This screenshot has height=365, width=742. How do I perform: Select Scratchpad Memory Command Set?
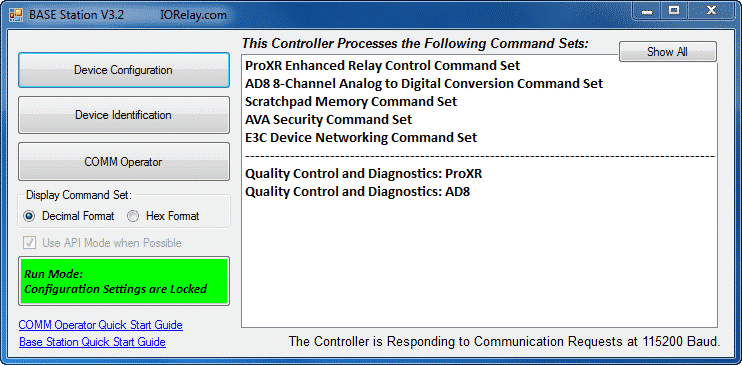[x=351, y=101]
